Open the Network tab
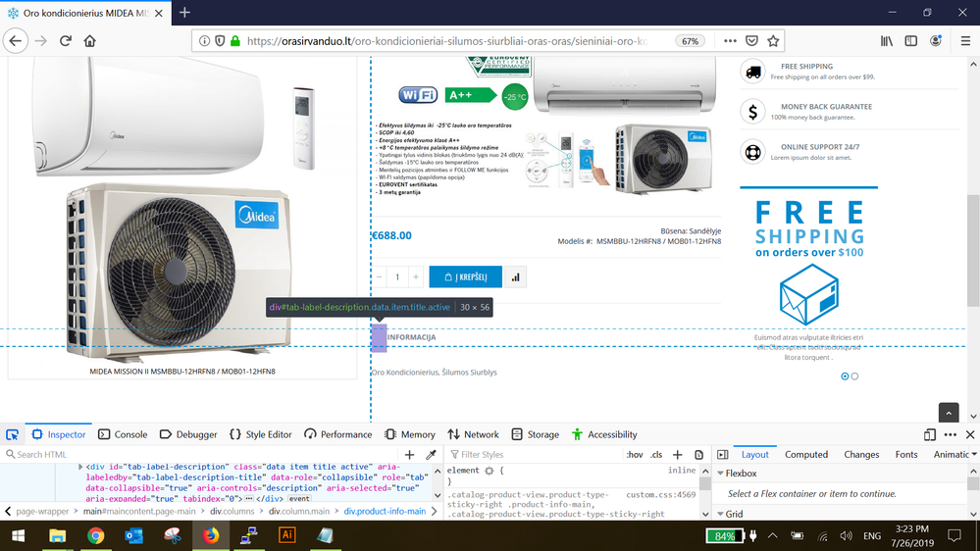Viewport: 980px width, 551px height. tap(473, 434)
